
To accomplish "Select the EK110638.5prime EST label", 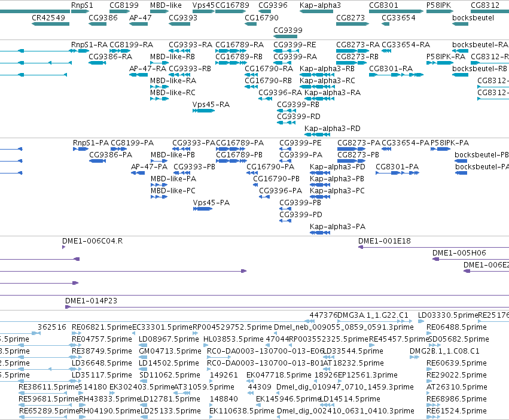I will 242,411.
